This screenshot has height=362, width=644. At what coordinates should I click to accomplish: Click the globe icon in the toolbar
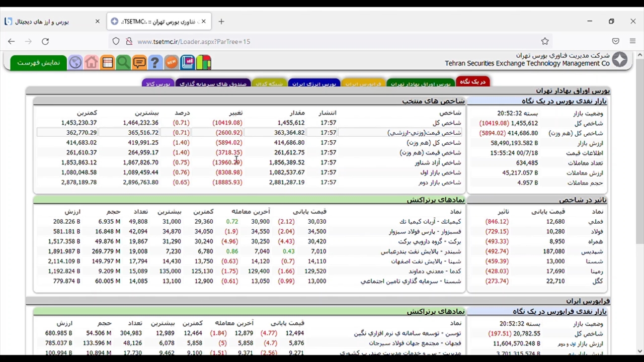click(x=75, y=62)
